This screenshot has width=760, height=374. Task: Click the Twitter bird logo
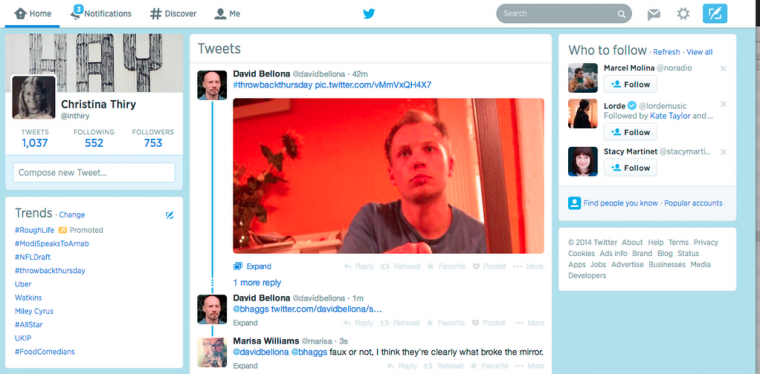click(369, 14)
